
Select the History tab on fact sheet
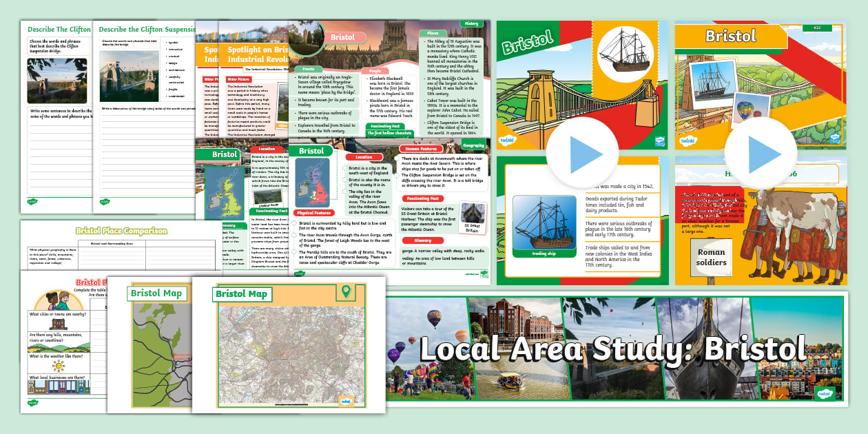click(x=473, y=24)
